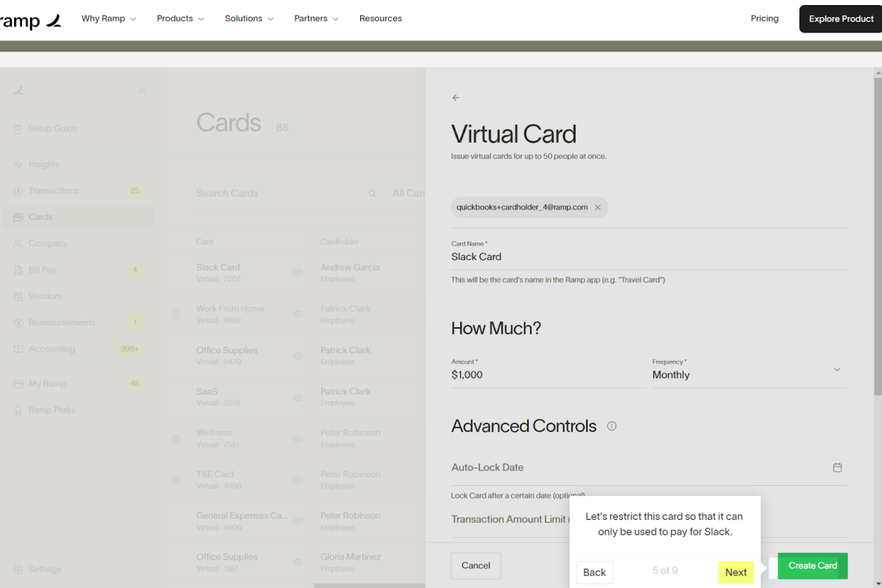Viewport: 882px width, 588px height.
Task: Toggle eye icon on General Expenses row
Action: point(298,521)
